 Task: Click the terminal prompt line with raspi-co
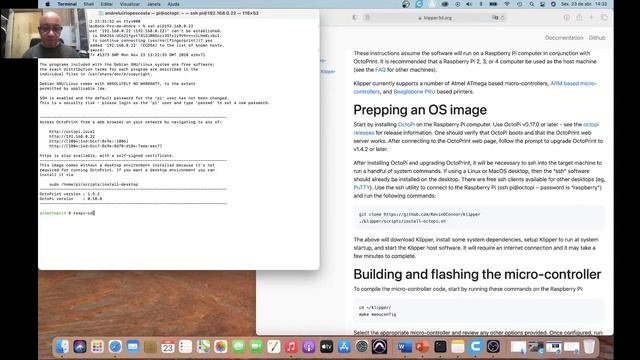67,213
